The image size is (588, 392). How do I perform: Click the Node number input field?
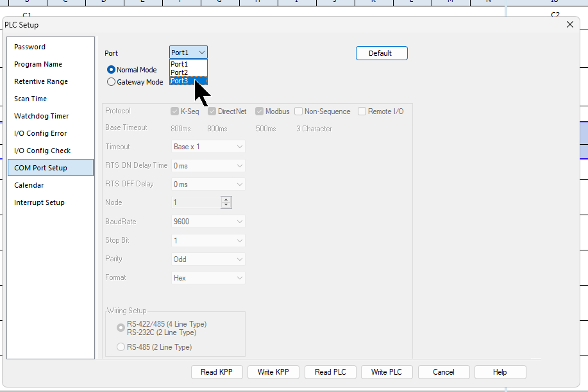[x=196, y=202]
